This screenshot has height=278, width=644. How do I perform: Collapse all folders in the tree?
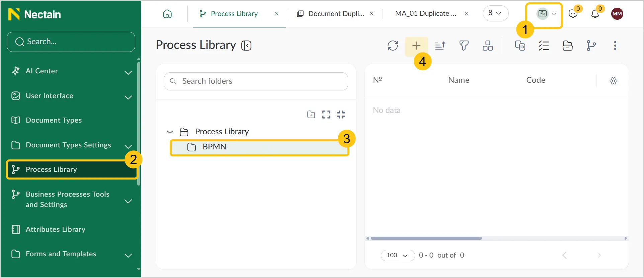(341, 115)
